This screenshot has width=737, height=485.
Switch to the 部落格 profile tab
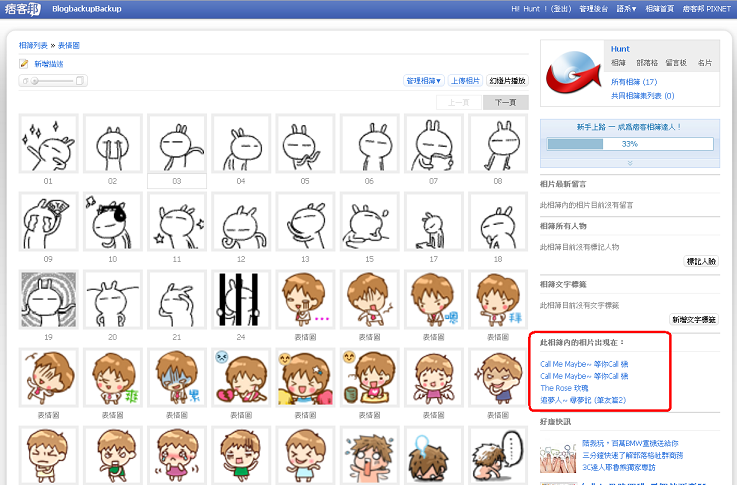647,63
